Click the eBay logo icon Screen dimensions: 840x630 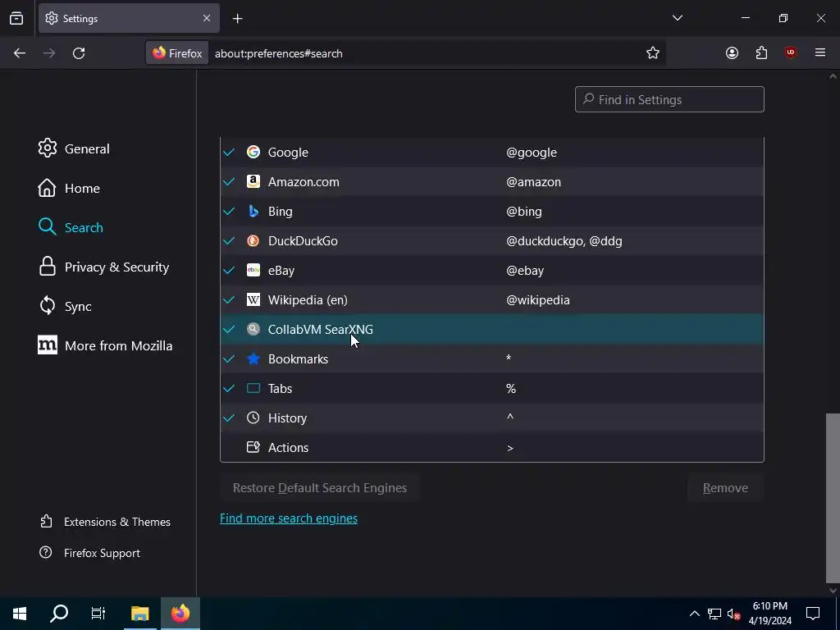[253, 270]
